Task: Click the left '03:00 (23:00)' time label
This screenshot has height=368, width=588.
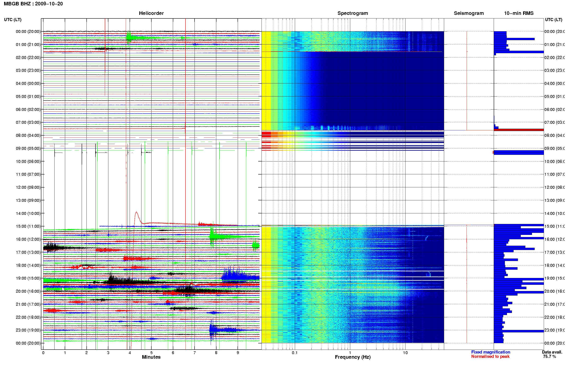Action: click(28, 70)
